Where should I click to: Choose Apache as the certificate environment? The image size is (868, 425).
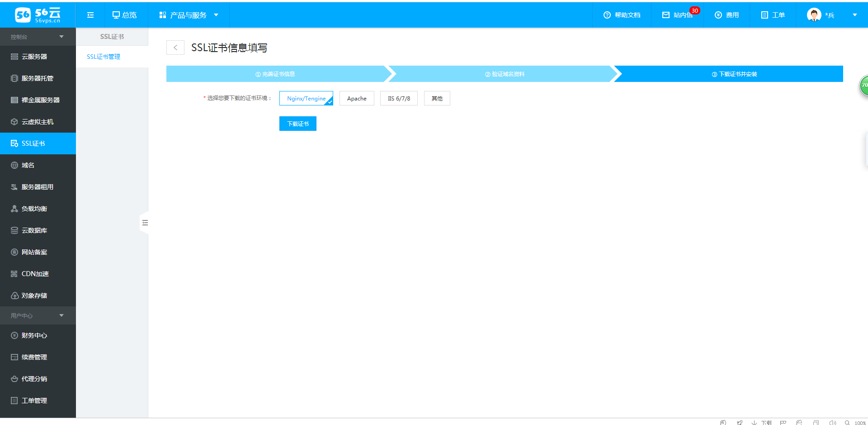point(357,98)
